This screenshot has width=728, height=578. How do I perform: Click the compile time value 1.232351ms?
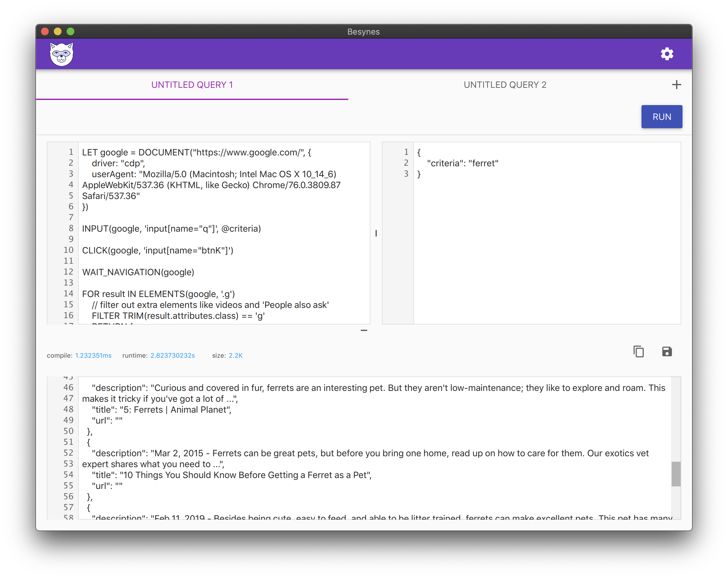(x=93, y=356)
